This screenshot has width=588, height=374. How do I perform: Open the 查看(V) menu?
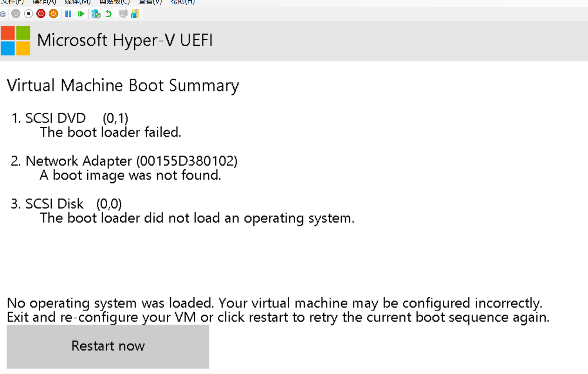(x=150, y=2)
